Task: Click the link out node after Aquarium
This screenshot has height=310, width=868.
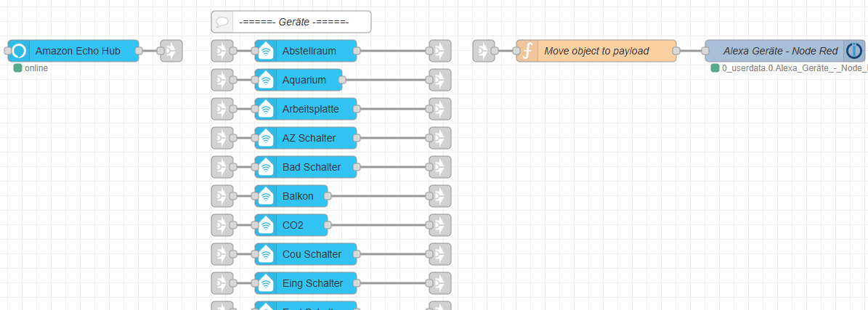Action: 440,80
